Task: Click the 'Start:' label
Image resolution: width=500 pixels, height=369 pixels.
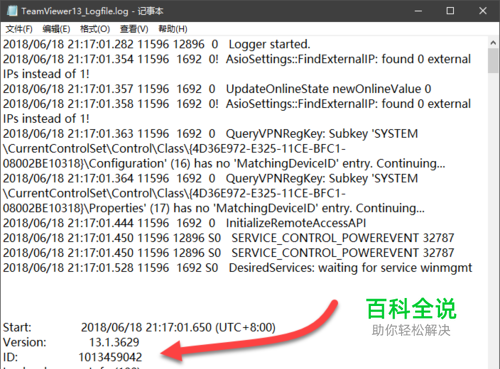Action: pos(17,328)
